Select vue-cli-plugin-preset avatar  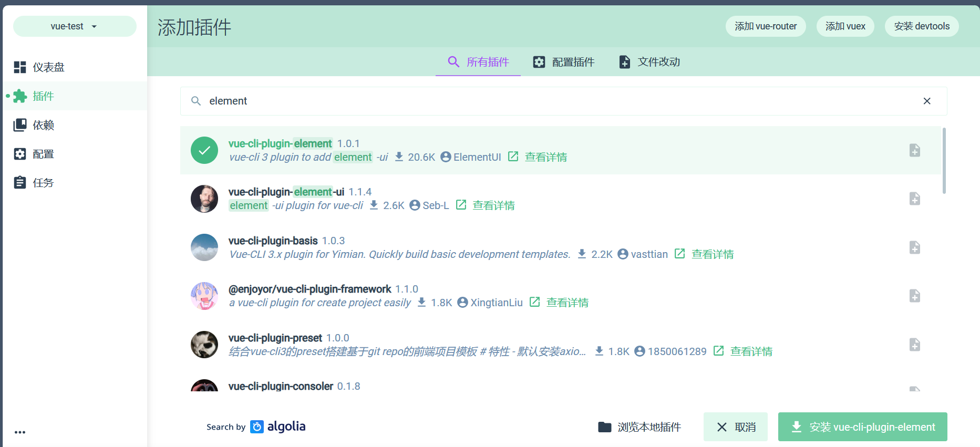click(x=204, y=345)
